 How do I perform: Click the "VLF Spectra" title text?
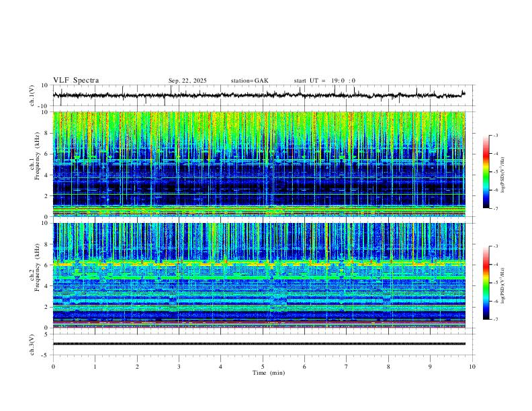(x=76, y=81)
